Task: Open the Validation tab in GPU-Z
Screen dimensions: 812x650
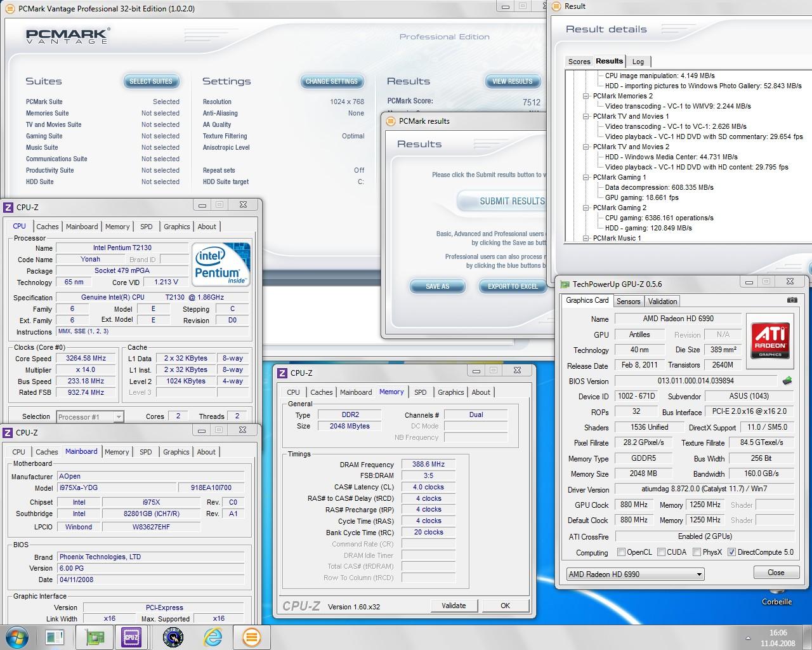Action: click(663, 302)
